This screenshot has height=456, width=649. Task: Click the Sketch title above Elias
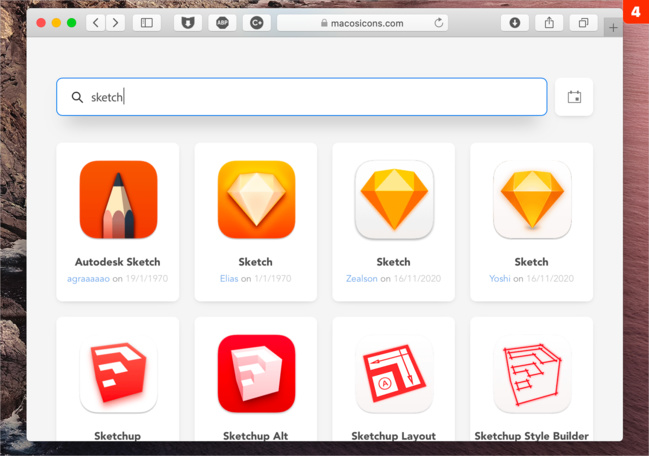(255, 262)
